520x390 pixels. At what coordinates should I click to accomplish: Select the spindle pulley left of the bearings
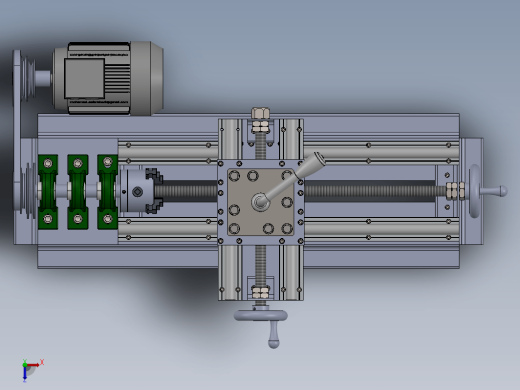[28, 190]
